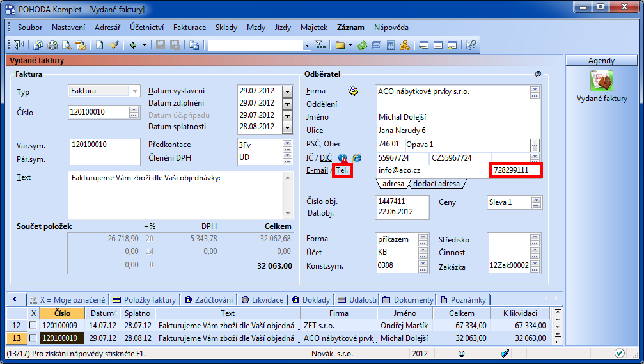The image size is (644, 364).
Task: Click the document copy icon left of printer
Action: click(38, 45)
